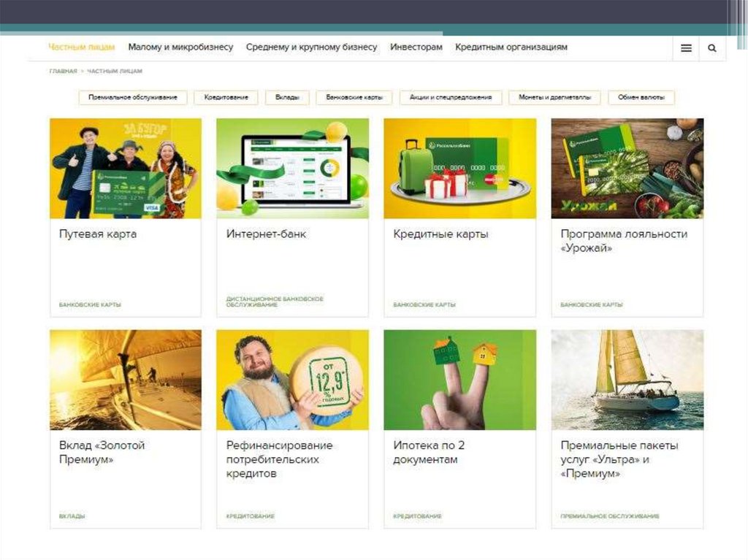748x560 pixels.
Task: Open the Интернет-банк laptop image
Action: tap(292, 169)
